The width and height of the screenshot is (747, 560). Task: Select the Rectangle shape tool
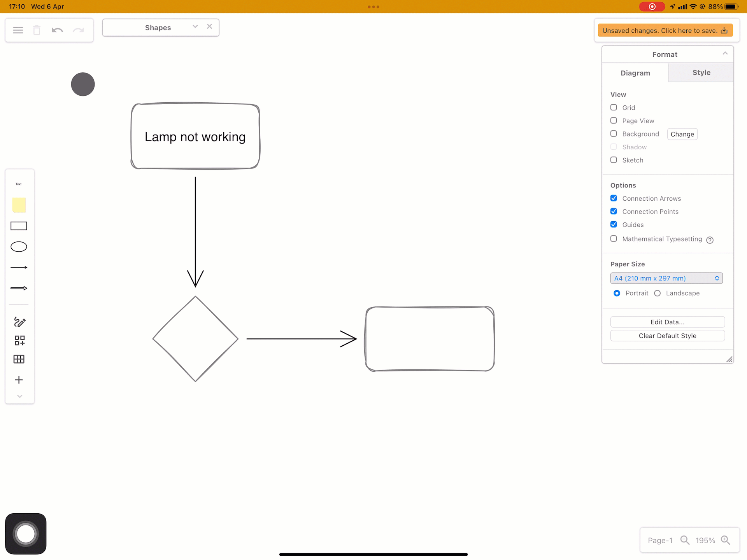point(19,226)
